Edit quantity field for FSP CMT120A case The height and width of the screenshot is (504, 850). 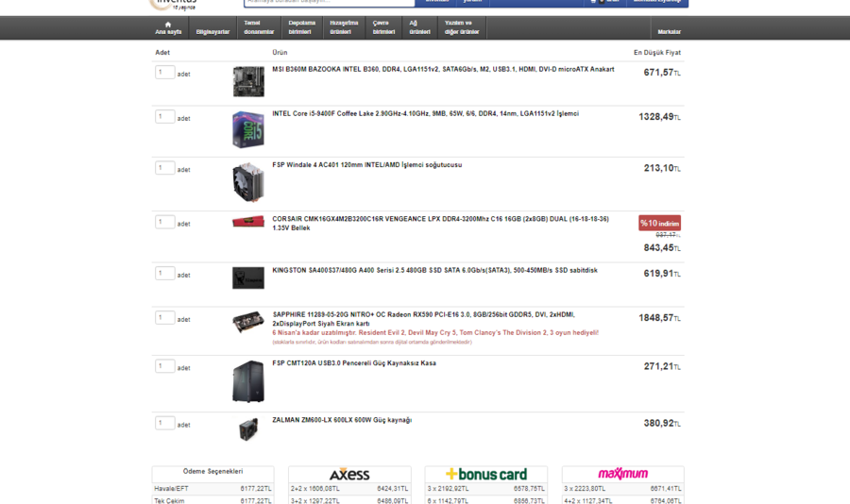tap(164, 366)
